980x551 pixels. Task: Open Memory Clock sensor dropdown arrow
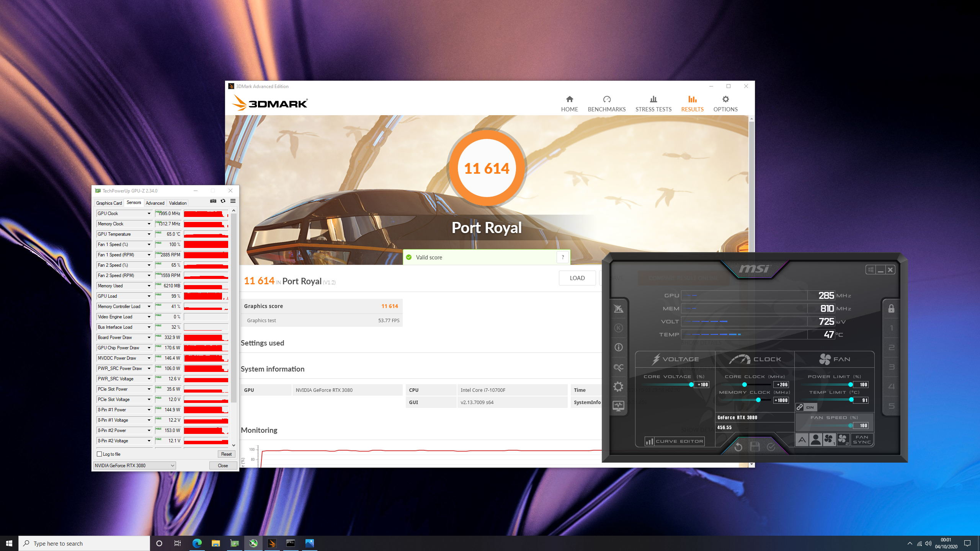tap(149, 224)
